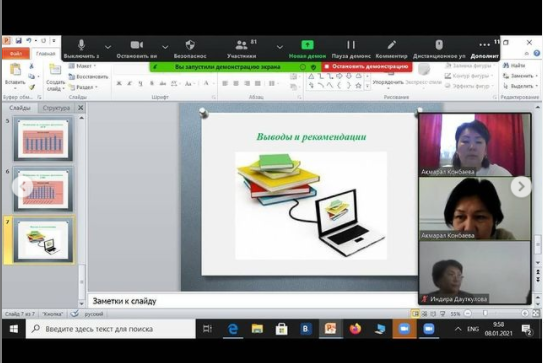
Task: Select the Главная ribbon tab
Action: tap(46, 53)
